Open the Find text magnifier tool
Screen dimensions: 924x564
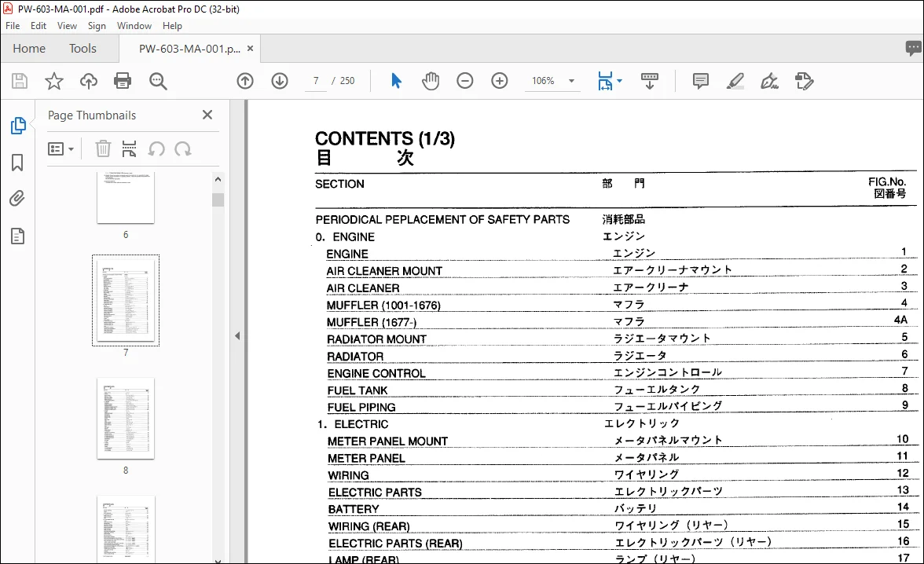(x=158, y=81)
